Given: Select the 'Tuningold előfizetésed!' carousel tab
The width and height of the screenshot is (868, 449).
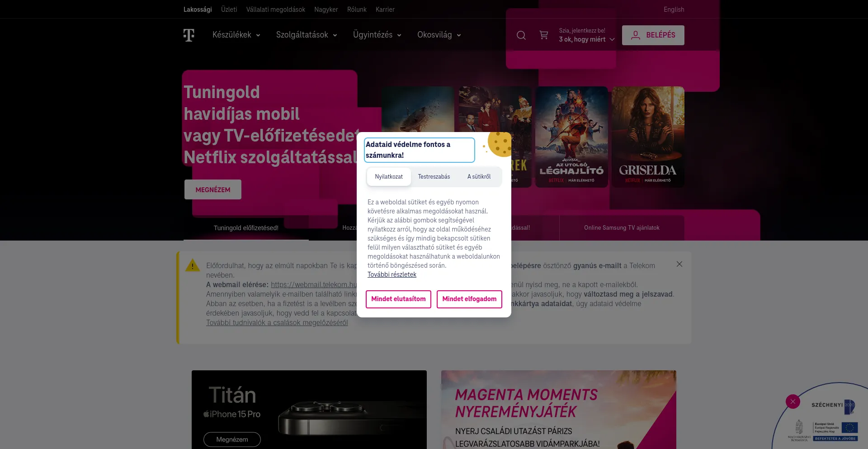Looking at the screenshot, I should [246, 228].
